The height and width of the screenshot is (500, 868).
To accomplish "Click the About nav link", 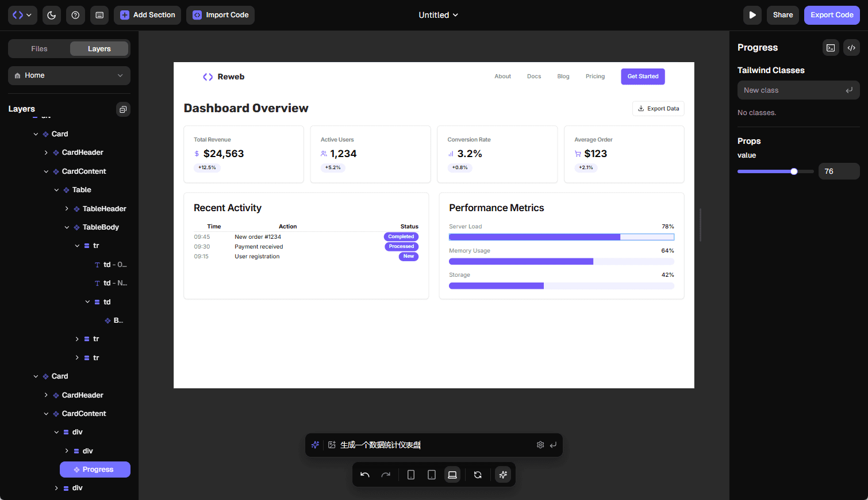I will click(502, 77).
